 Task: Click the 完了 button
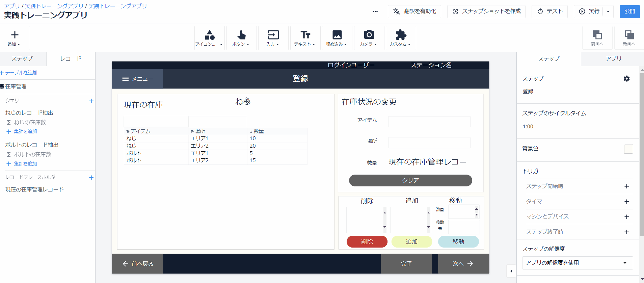point(406,264)
